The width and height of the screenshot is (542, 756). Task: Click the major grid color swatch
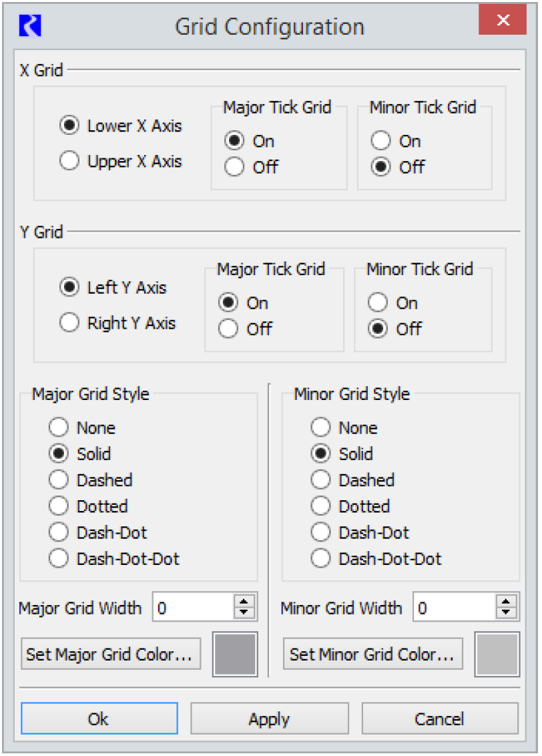click(234, 654)
